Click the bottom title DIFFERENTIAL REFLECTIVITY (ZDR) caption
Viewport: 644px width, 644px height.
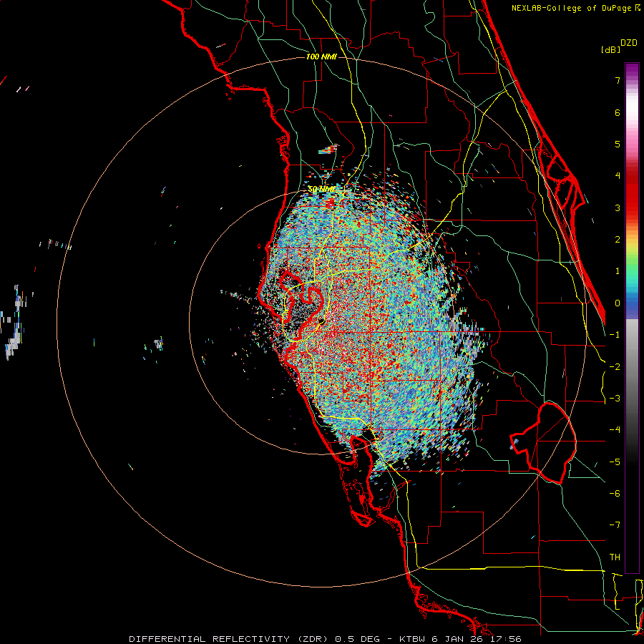[228, 639]
